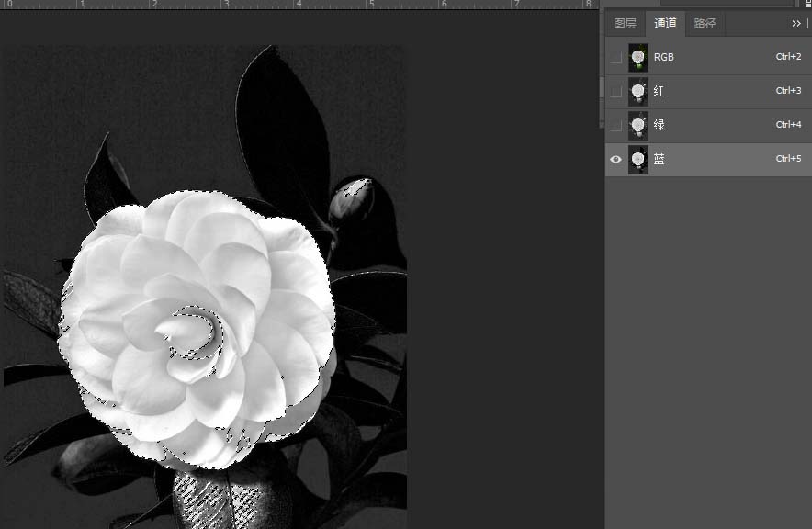Image resolution: width=812 pixels, height=529 pixels.
Task: Toggle visibility of the 红 (Red) channel
Action: point(615,91)
